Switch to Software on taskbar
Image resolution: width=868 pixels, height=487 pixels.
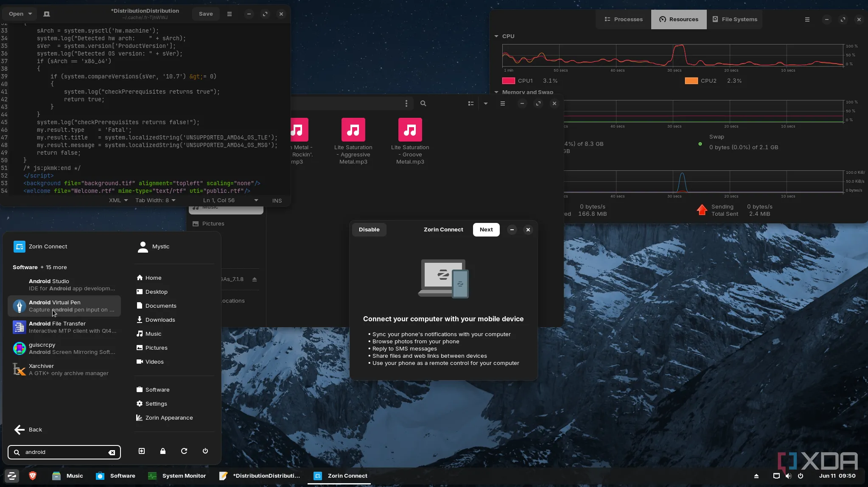[x=116, y=476]
